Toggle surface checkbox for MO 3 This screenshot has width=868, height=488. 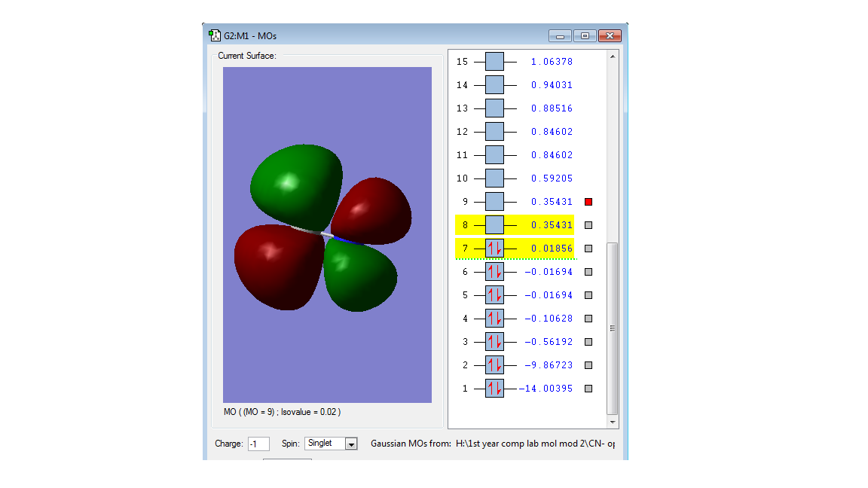pos(588,342)
